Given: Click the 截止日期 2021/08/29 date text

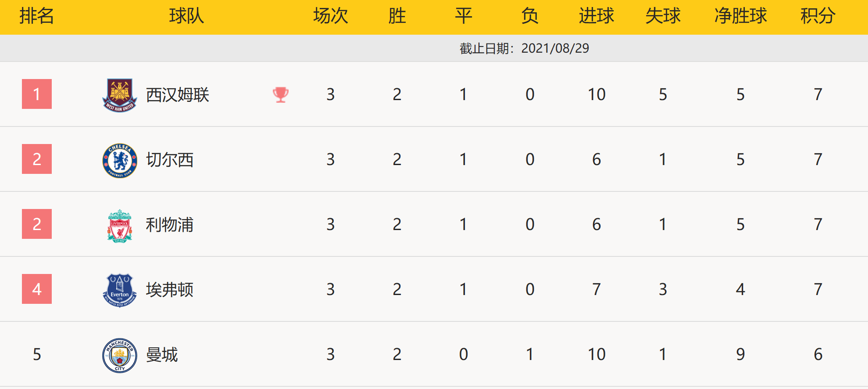Looking at the screenshot, I should click(x=524, y=48).
